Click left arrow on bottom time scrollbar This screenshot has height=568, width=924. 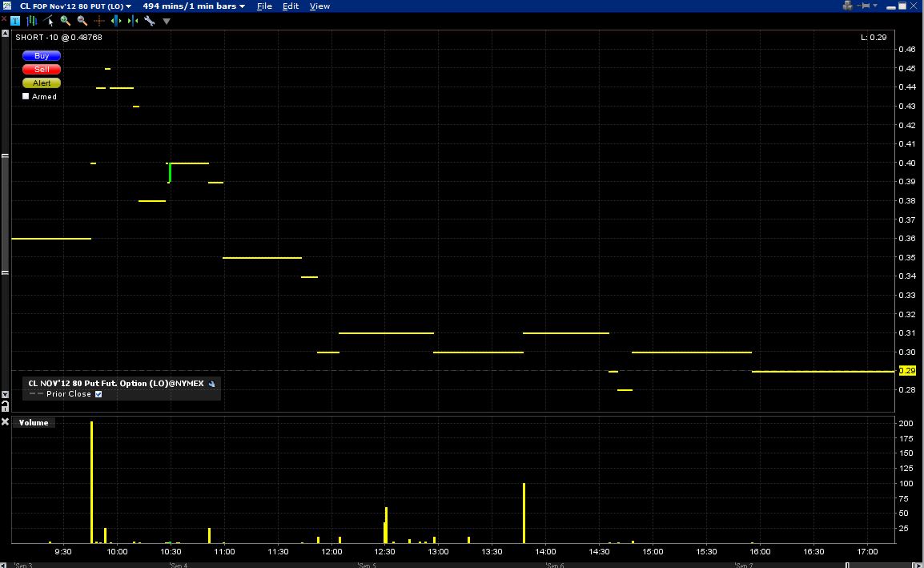tap(3, 565)
